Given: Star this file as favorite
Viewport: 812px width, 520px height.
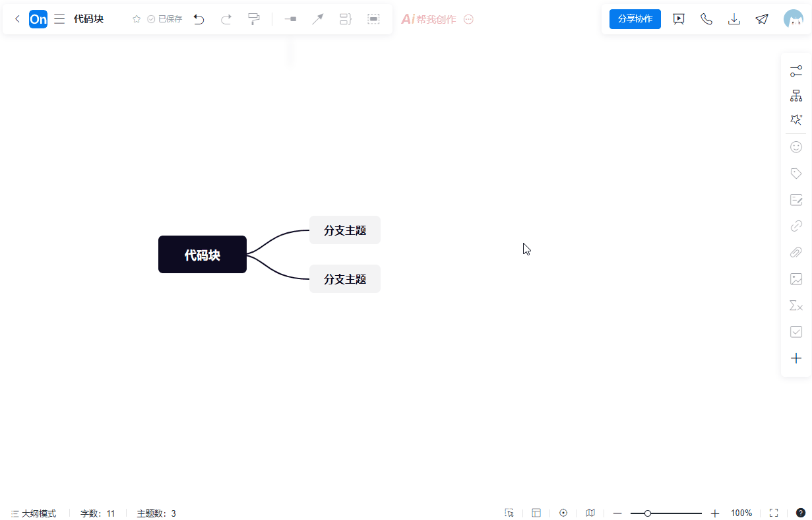Looking at the screenshot, I should click(137, 19).
